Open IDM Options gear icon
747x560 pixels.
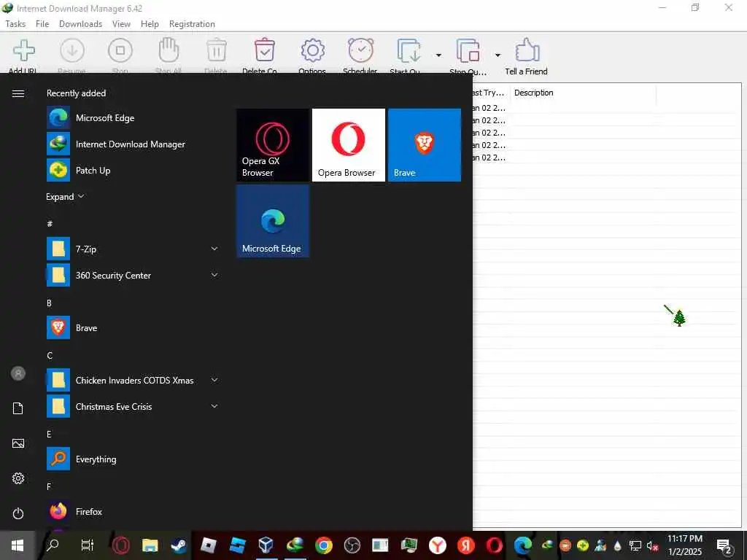[x=312, y=50]
